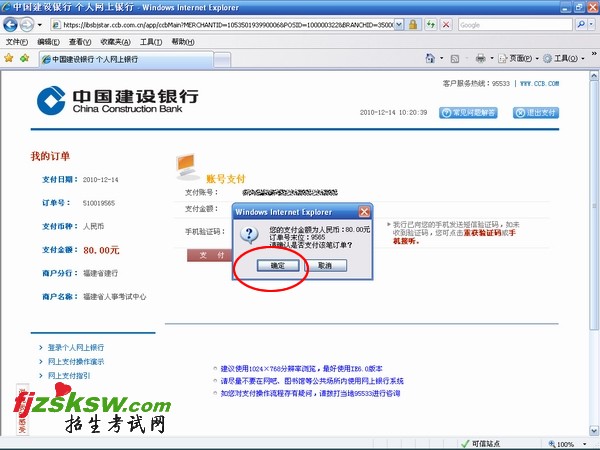The image size is (600, 450).
Task: Click the Refresh page icon
Action: [x=430, y=24]
